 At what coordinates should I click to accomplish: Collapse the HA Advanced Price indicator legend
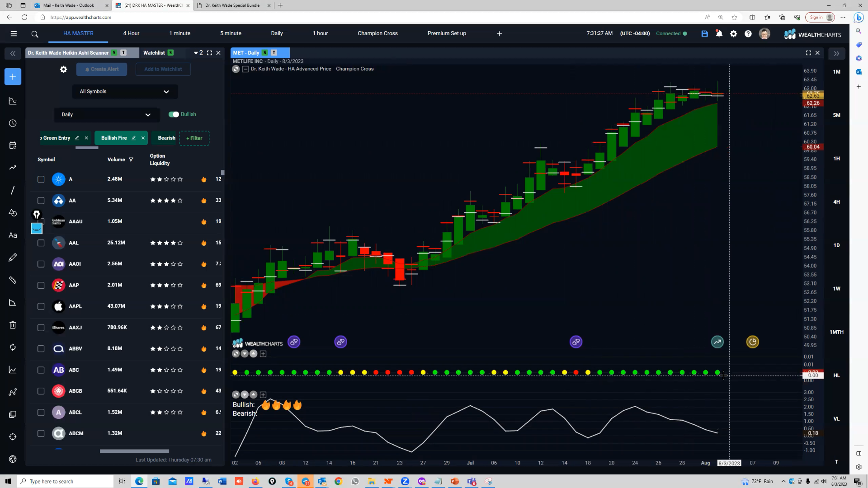coord(245,69)
